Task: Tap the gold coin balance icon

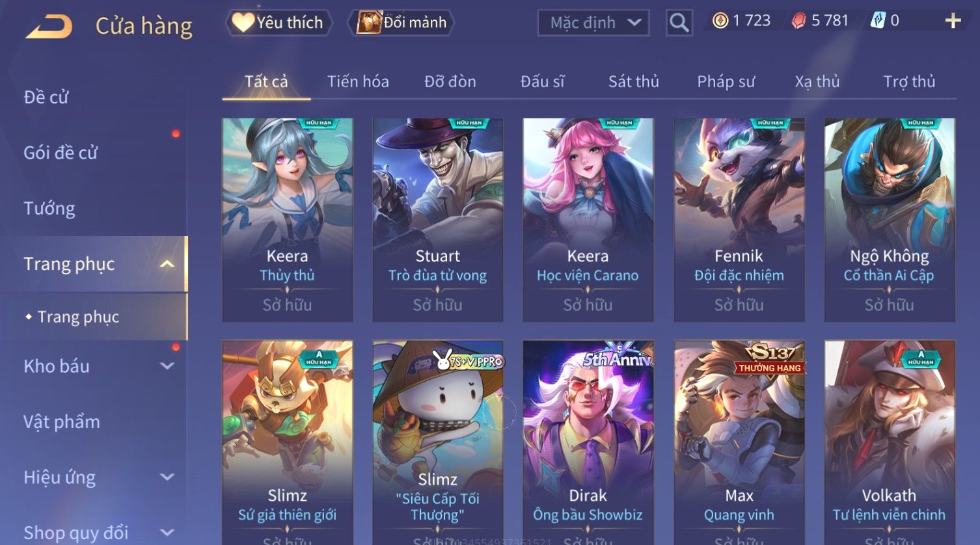Action: point(720,21)
